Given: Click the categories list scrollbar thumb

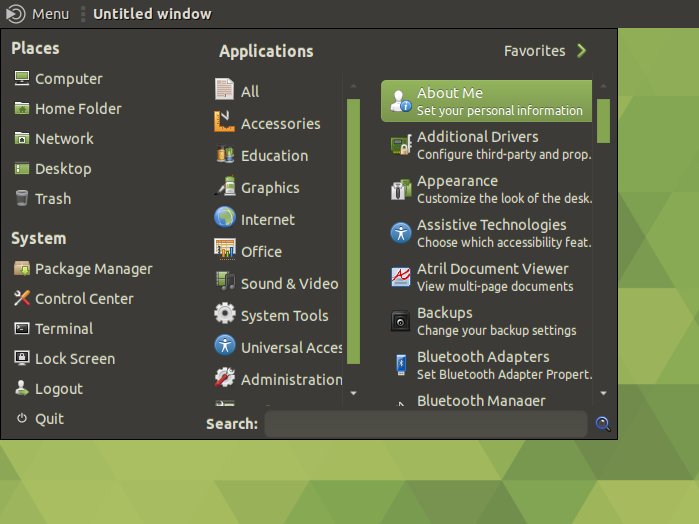Looking at the screenshot, I should click(x=353, y=231).
